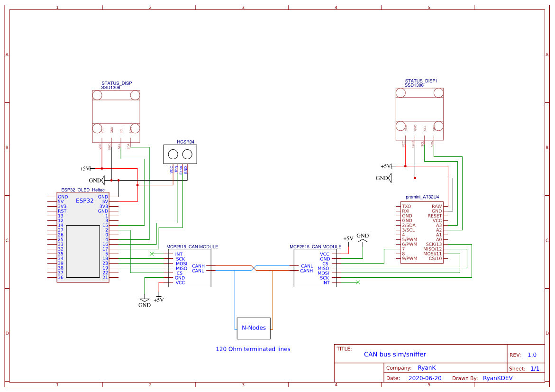This screenshot has width=555, height=392.
Task: Click the Drawn By value RyanKDEV
Action: point(498,378)
